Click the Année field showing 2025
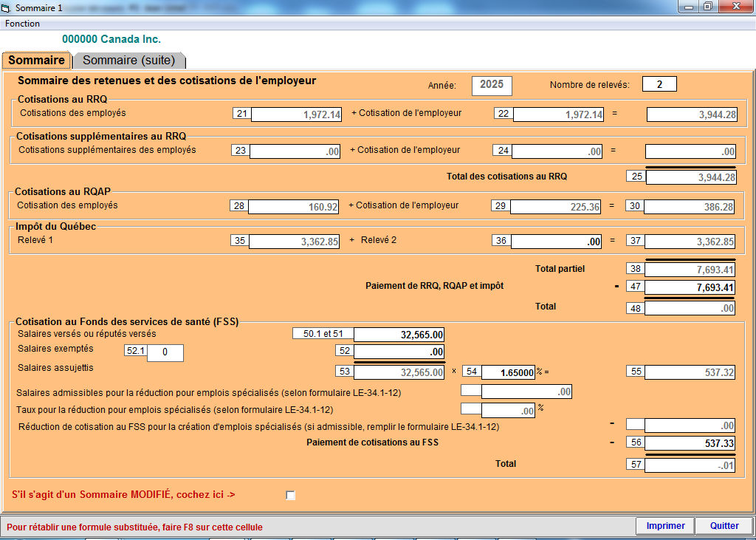 tap(491, 85)
